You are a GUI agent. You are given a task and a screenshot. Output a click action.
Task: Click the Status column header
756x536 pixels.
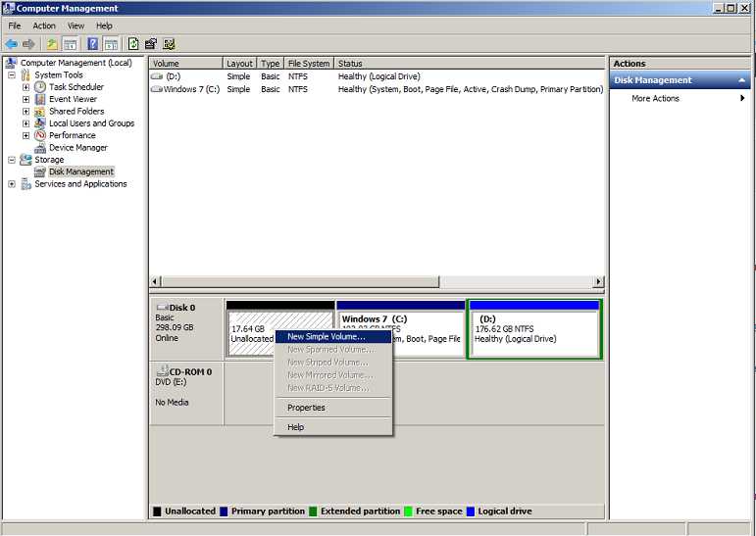pyautogui.click(x=469, y=64)
